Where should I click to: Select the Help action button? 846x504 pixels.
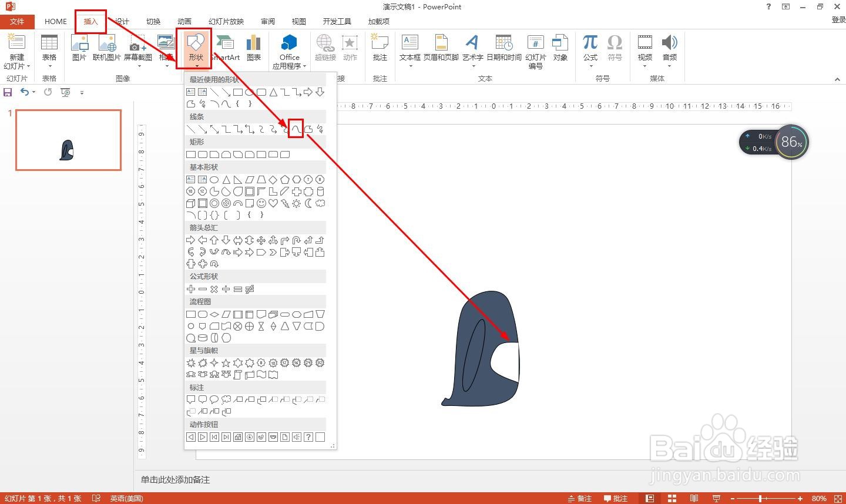point(308,437)
